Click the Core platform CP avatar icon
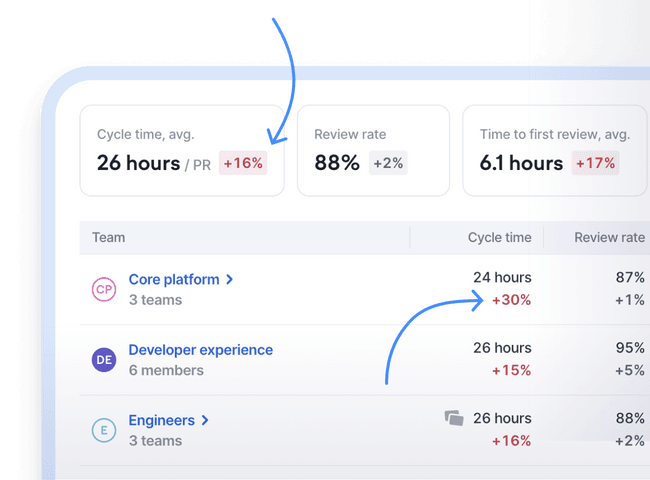 [x=104, y=290]
